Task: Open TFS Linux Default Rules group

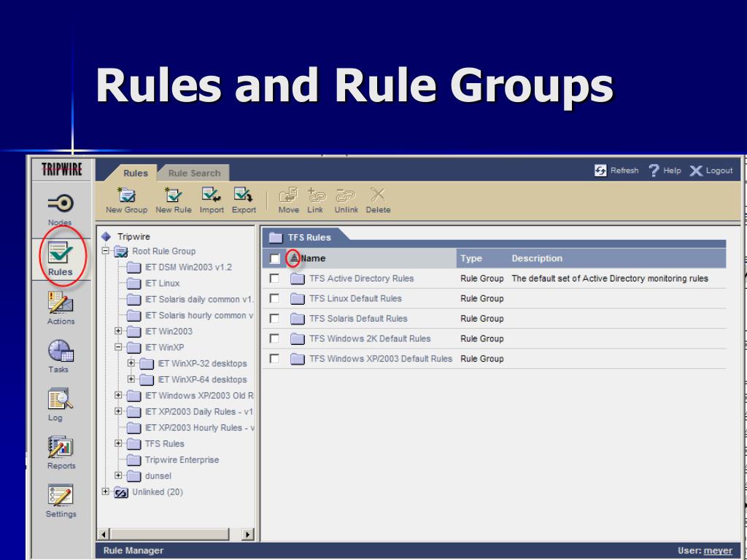Action: pos(355,298)
